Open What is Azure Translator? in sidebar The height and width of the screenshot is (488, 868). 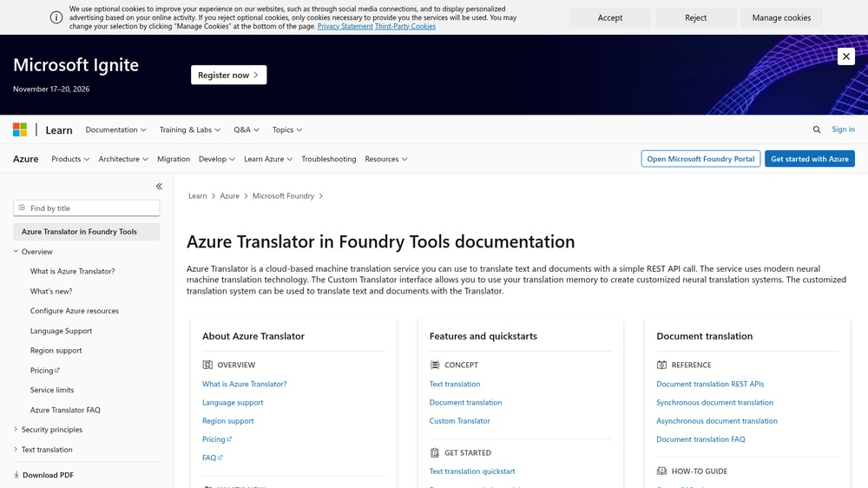73,272
